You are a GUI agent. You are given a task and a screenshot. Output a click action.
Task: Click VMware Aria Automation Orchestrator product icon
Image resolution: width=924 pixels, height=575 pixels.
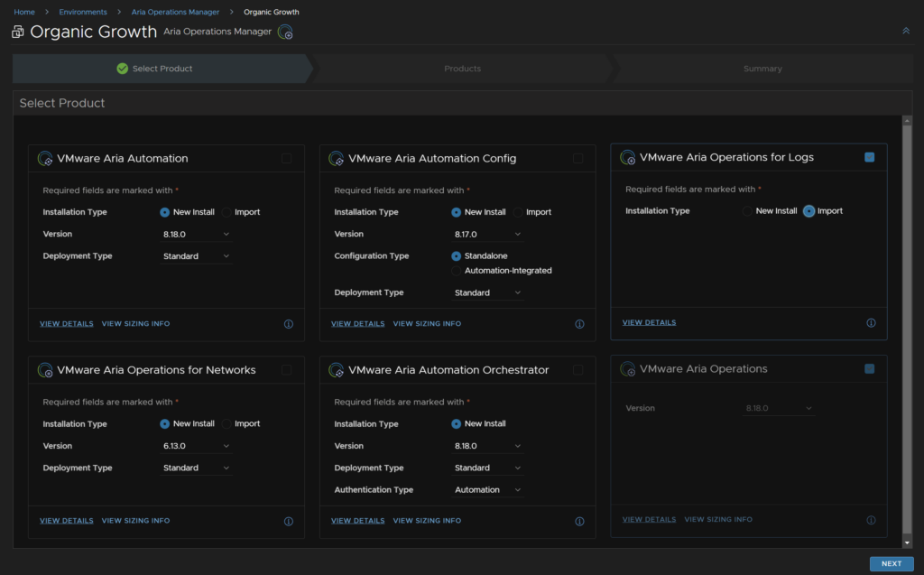point(336,370)
